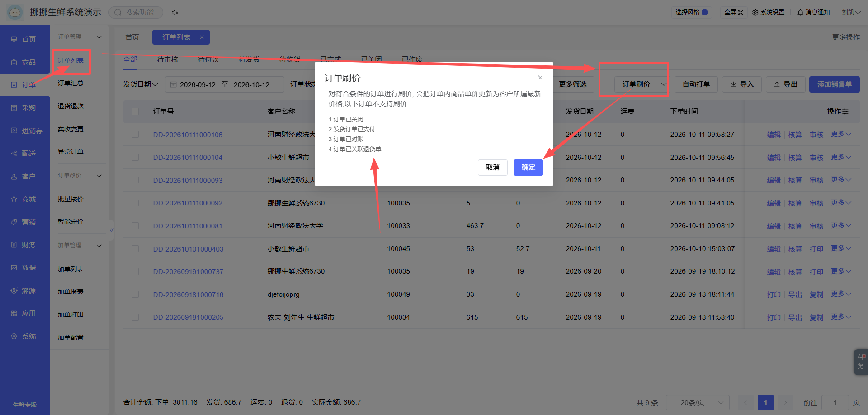Check the box for order DD-202610101000403

(x=135, y=249)
